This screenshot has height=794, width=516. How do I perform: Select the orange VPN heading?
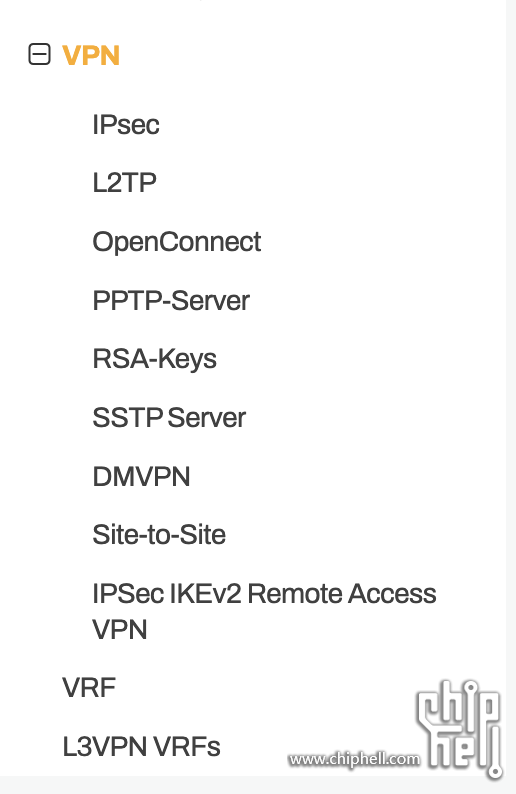pyautogui.click(x=91, y=55)
